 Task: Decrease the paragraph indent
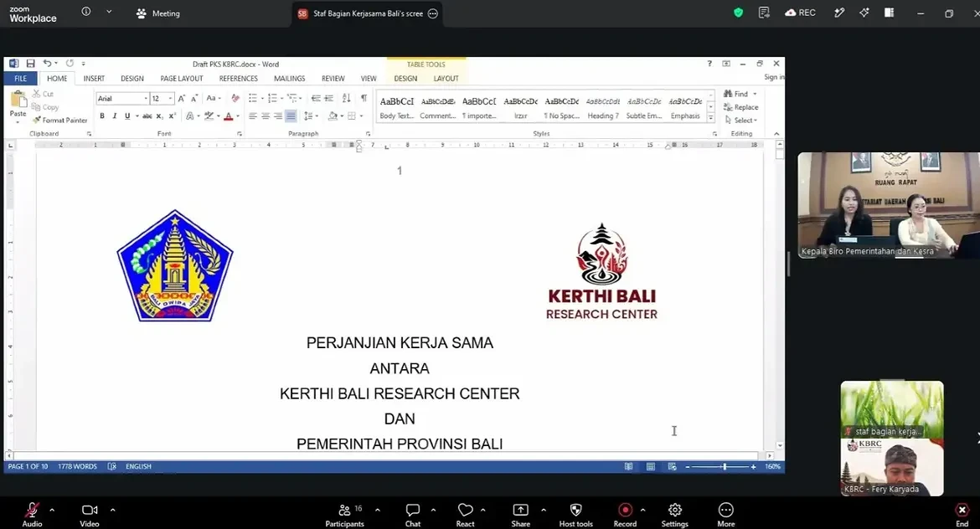(316, 99)
